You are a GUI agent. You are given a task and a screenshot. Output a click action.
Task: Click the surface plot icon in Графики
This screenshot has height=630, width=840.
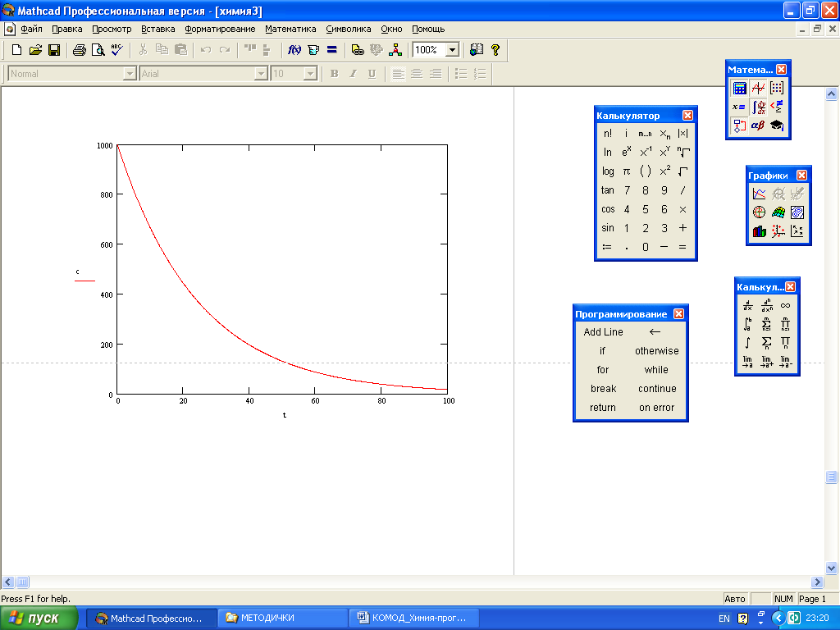tap(778, 213)
